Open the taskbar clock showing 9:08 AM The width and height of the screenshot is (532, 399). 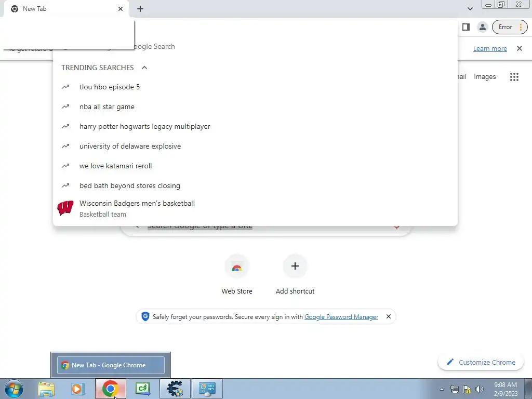click(506, 389)
